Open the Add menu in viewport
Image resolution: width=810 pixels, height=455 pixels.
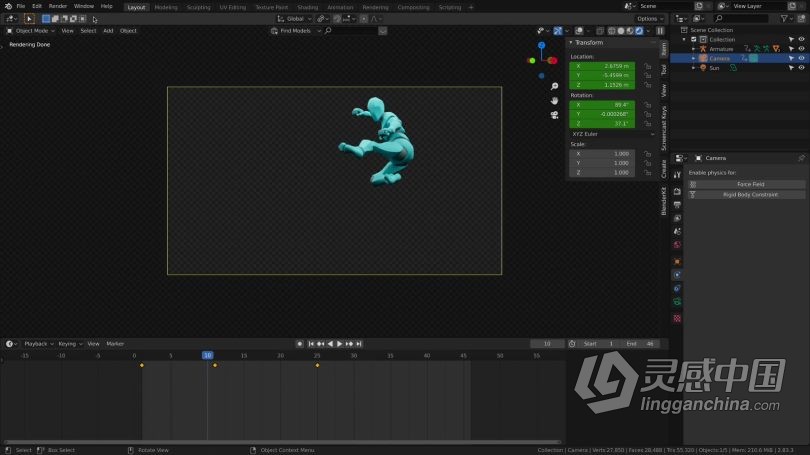pos(108,31)
